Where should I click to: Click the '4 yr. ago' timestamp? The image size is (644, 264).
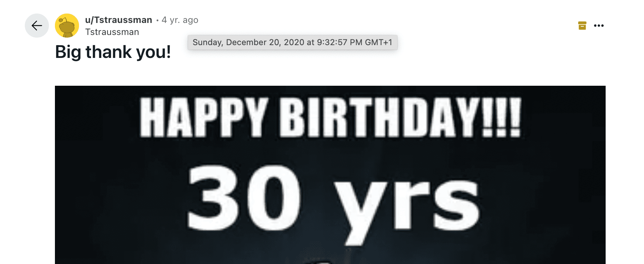[x=180, y=20]
